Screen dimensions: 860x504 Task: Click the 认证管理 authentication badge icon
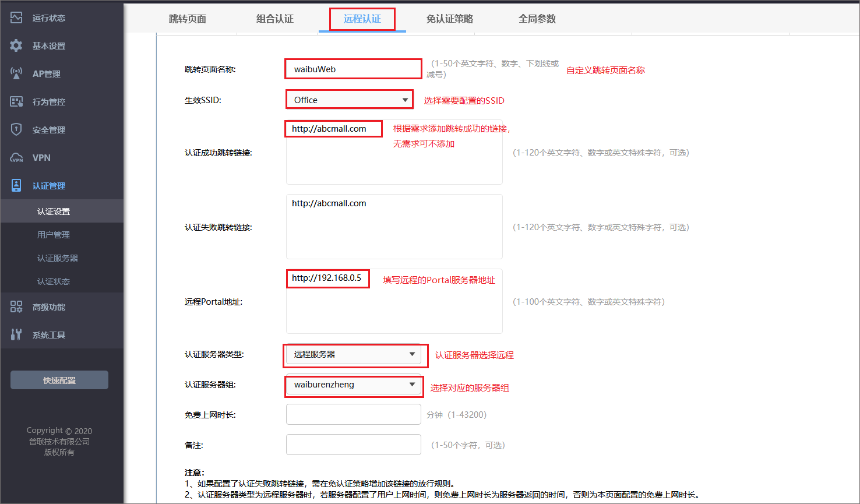point(16,185)
